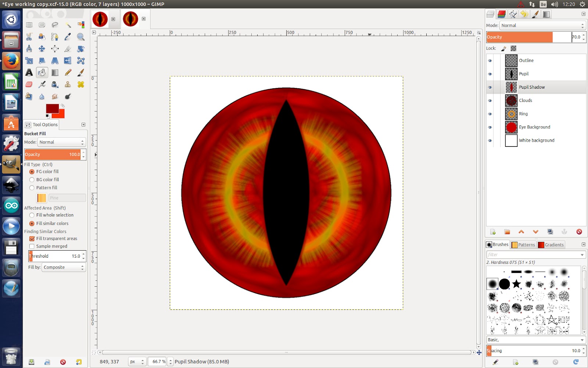Image resolution: width=588 pixels, height=368 pixels.
Task: Delete the selected layer
Action: (580, 232)
